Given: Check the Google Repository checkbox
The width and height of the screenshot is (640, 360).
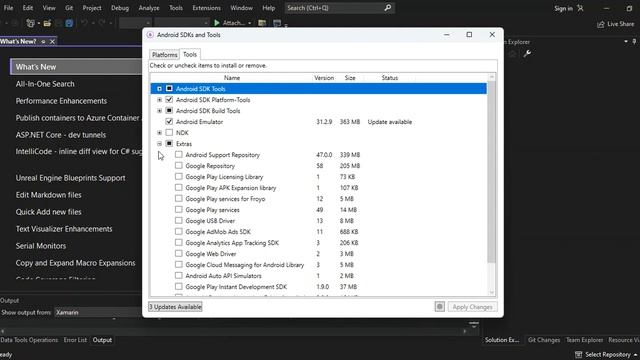Looking at the screenshot, I should pos(178,166).
